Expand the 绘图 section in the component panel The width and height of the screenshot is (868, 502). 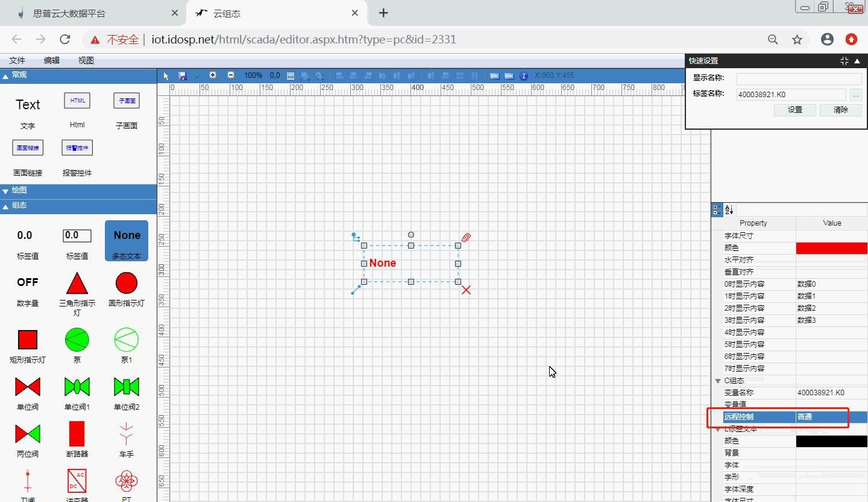(5, 191)
